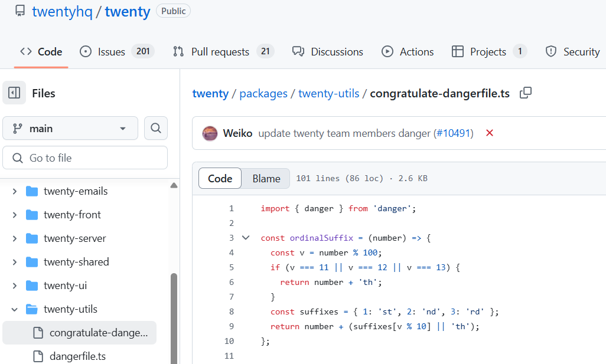This screenshot has height=364, width=606.
Task: Go to the Discussions tab
Action: click(328, 52)
